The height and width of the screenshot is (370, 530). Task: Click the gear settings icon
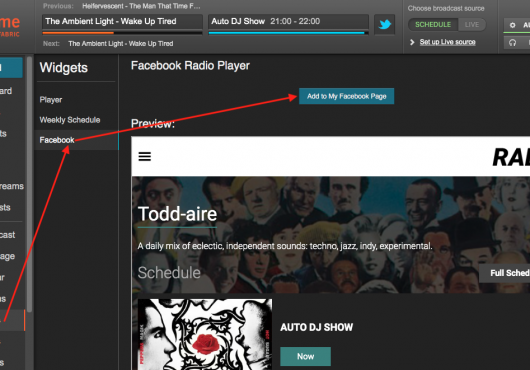(512, 25)
